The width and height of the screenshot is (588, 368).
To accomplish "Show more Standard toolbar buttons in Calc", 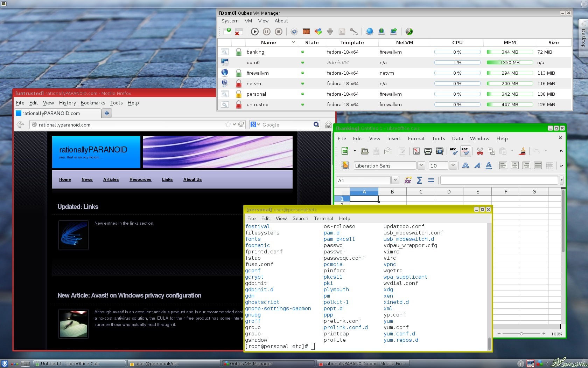I will point(561,151).
